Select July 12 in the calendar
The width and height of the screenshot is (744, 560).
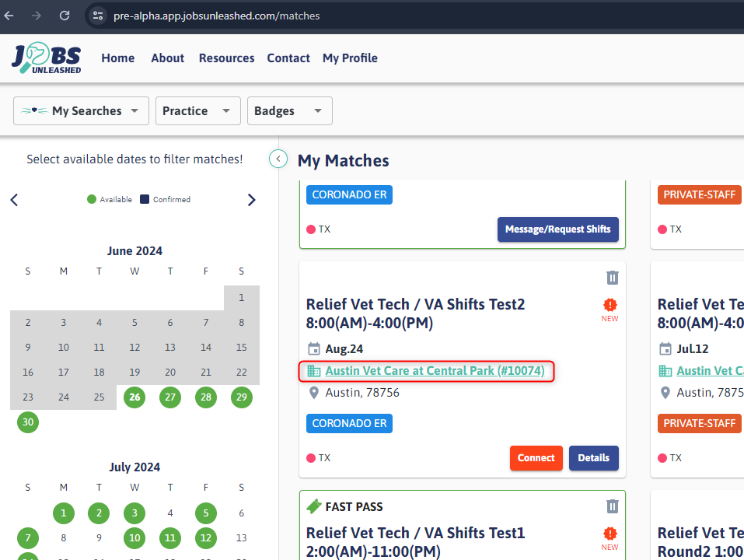pos(206,537)
